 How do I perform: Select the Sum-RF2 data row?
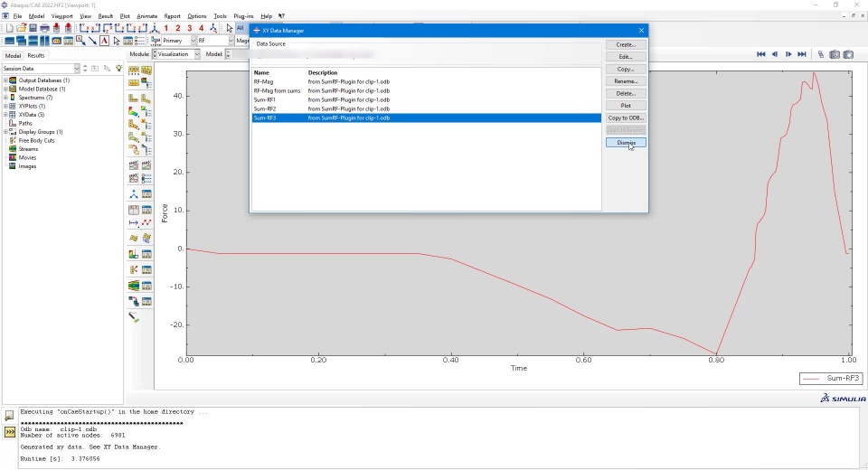426,108
